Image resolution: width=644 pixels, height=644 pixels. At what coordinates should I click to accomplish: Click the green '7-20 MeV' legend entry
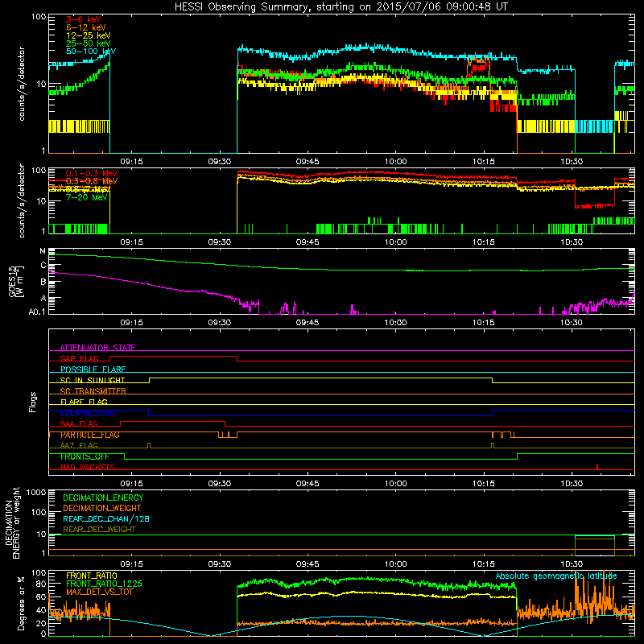coord(86,197)
